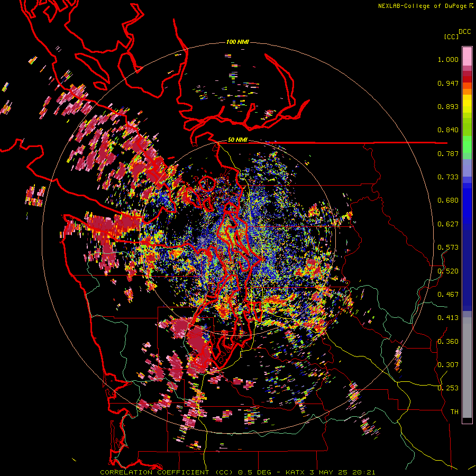
Task: Click the KATX station identifier in caption
Action: [x=295, y=472]
